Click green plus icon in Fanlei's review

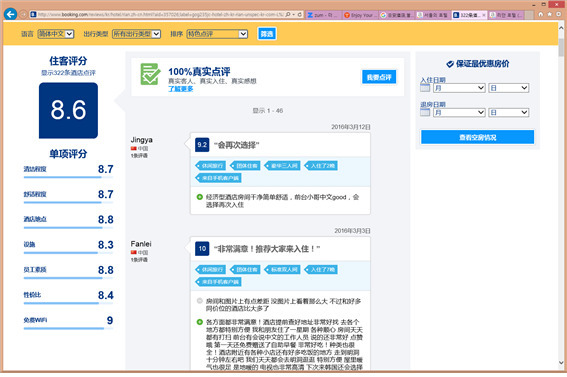[x=199, y=322]
